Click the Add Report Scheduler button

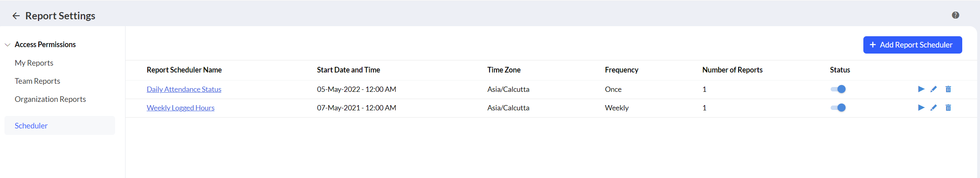pyautogui.click(x=912, y=45)
